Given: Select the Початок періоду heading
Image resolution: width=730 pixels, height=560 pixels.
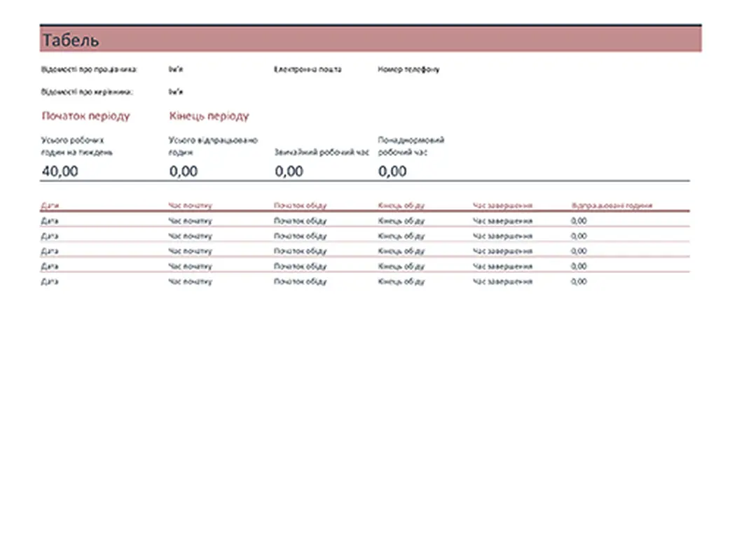Looking at the screenshot, I should tap(85, 116).
